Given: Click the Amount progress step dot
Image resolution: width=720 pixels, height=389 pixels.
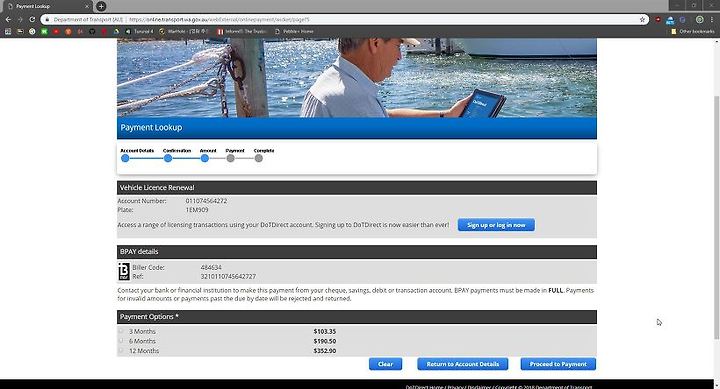Looking at the screenshot, I should [x=205, y=158].
